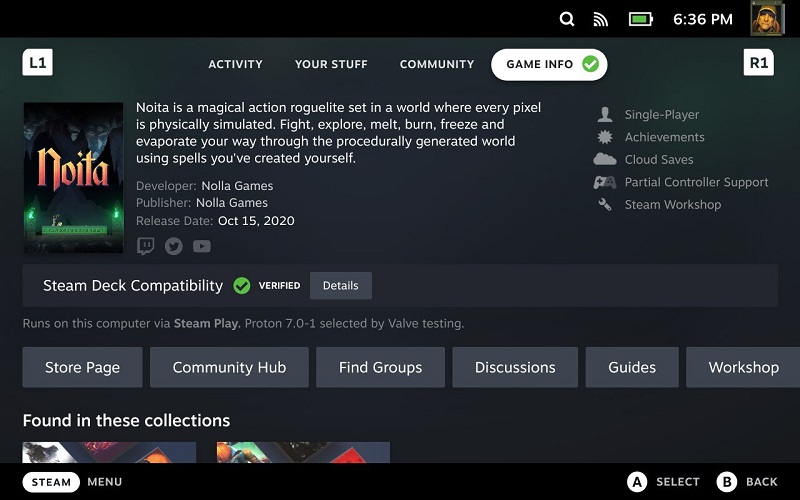Click developer name Nolla Games
The height and width of the screenshot is (500, 800).
point(237,186)
